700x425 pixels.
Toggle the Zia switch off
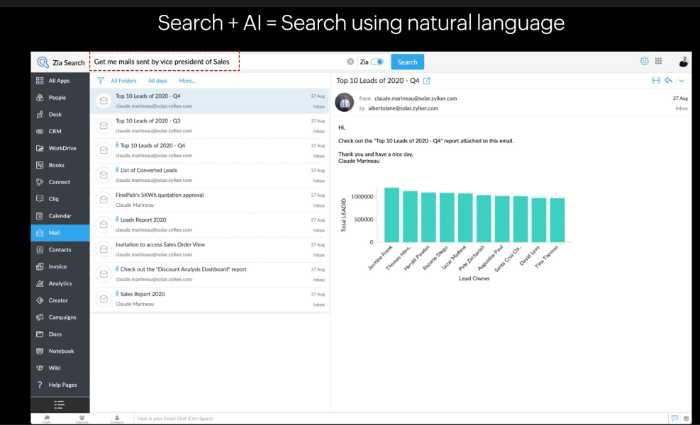378,62
